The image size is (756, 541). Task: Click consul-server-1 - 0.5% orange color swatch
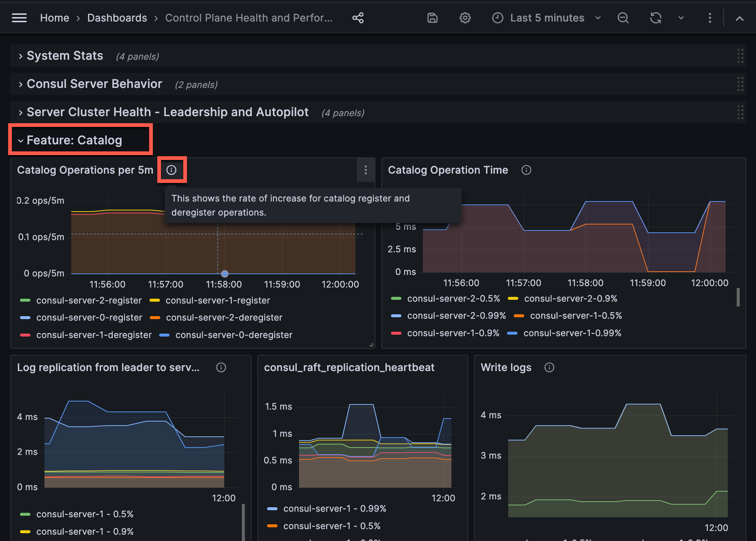click(272, 526)
